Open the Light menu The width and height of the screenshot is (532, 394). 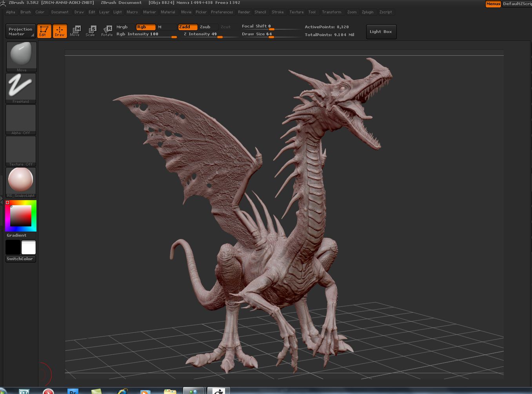[x=118, y=12]
